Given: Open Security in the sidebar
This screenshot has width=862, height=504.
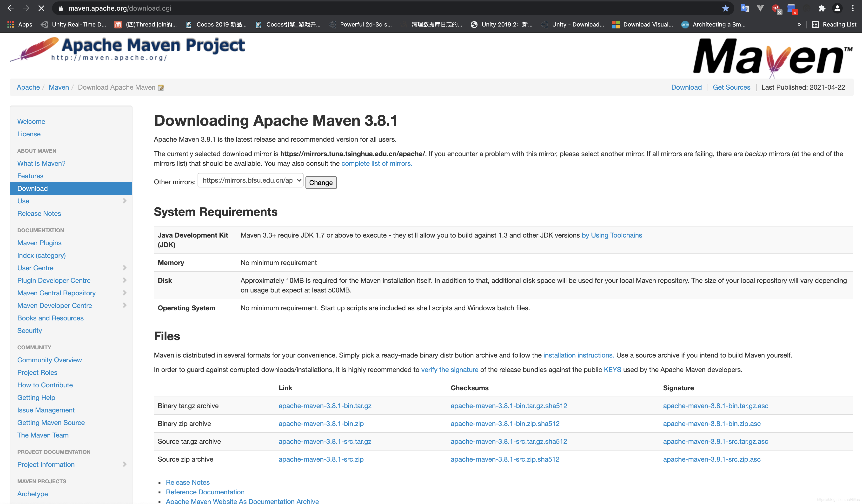Looking at the screenshot, I should coord(29,331).
